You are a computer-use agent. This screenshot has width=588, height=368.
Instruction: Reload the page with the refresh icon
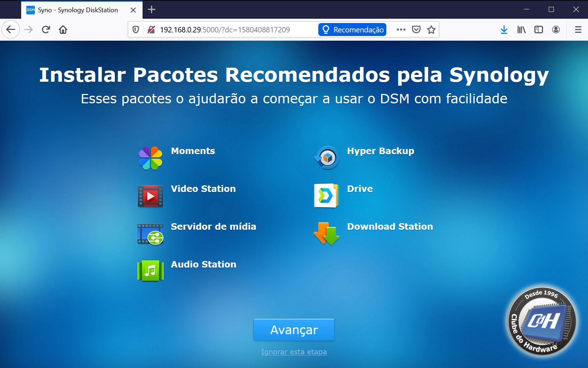click(46, 30)
